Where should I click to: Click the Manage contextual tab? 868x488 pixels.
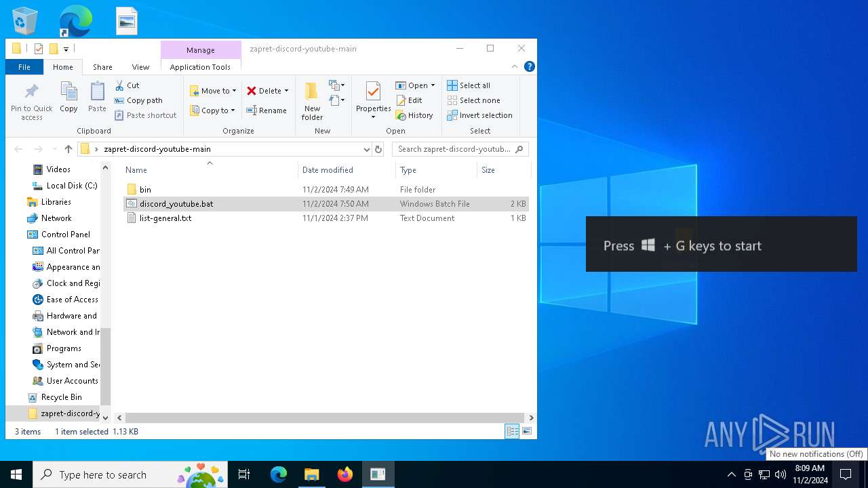pyautogui.click(x=201, y=50)
